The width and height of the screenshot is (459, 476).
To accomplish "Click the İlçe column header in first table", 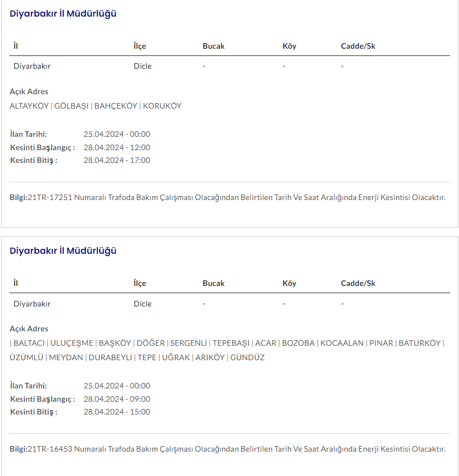I will (x=140, y=46).
